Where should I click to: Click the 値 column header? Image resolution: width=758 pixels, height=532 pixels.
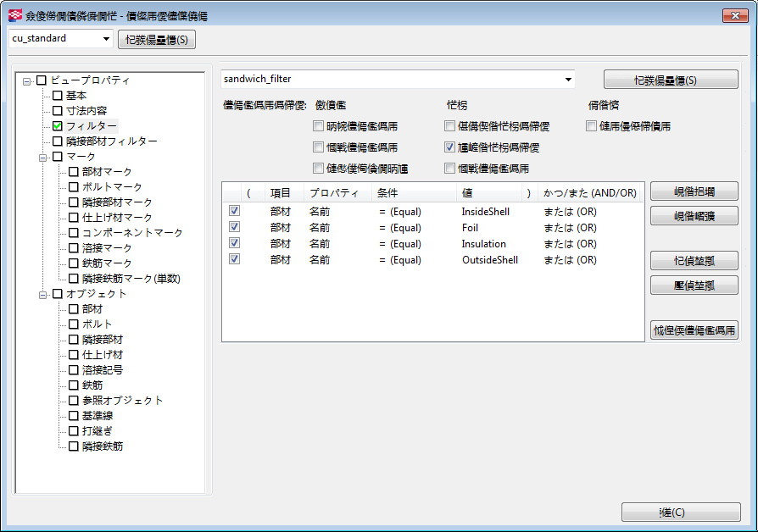[x=467, y=193]
